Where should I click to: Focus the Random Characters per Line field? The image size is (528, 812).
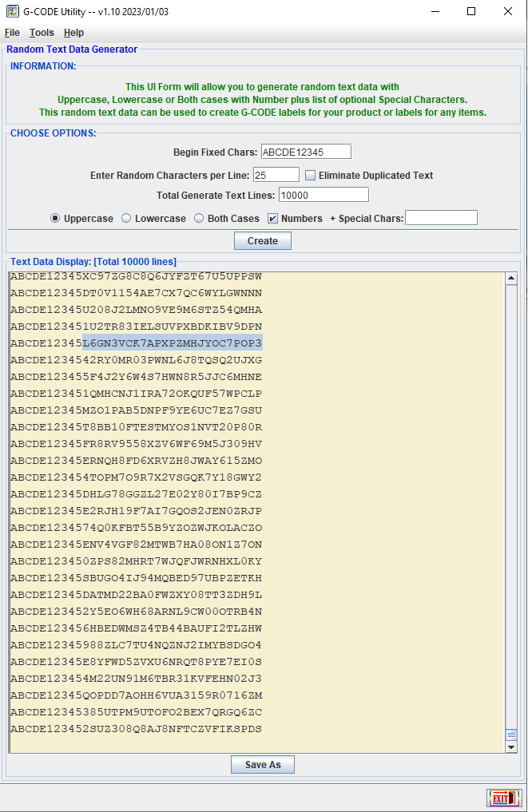pos(276,175)
